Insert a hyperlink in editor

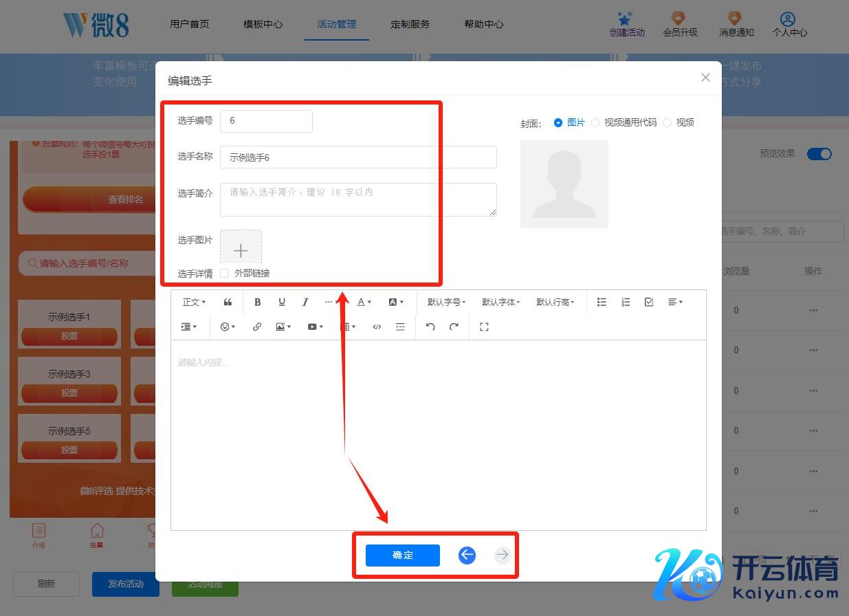pyautogui.click(x=257, y=327)
